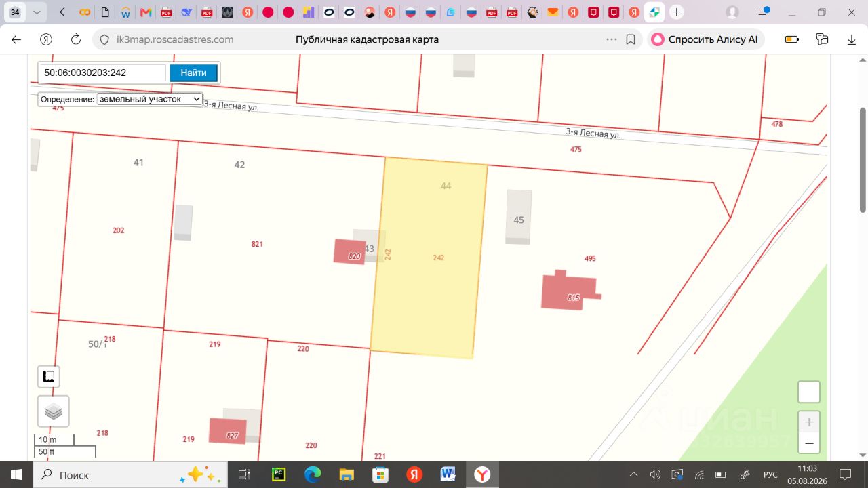The height and width of the screenshot is (488, 868).
Task: Click building 820 on the map
Action: [351, 251]
